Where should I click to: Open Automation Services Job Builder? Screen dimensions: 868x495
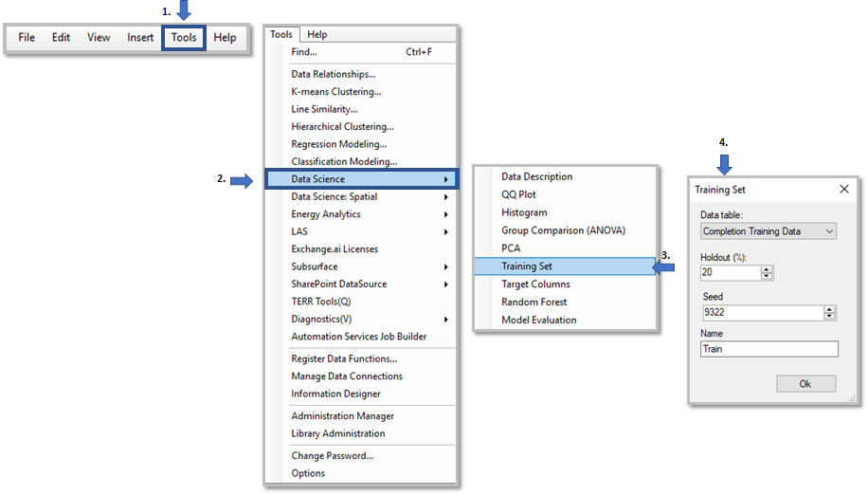pos(361,337)
